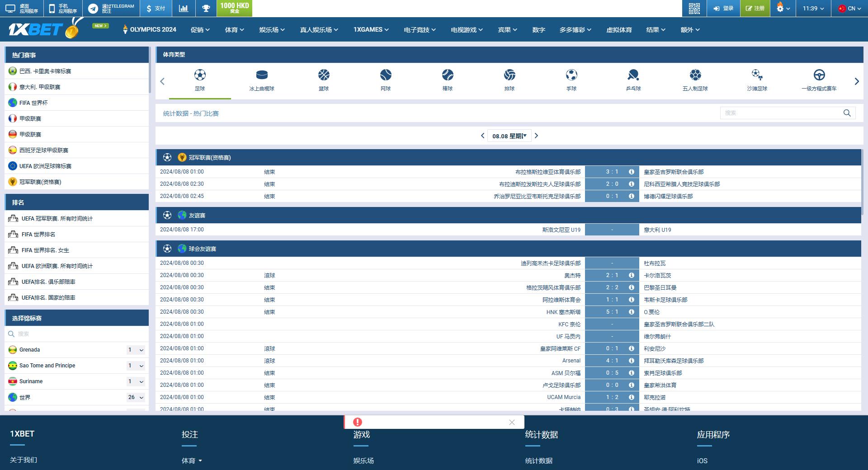
Task: Open the 结果 menu
Action: pyautogui.click(x=656, y=30)
